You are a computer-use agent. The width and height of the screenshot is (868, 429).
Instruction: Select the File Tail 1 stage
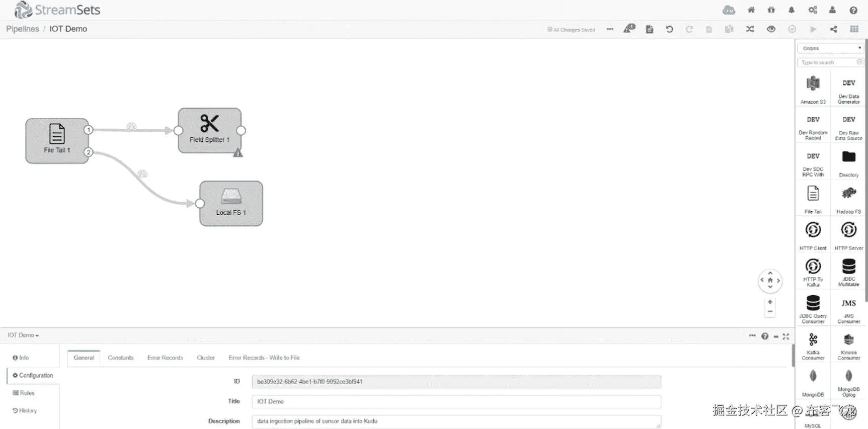tap(57, 141)
